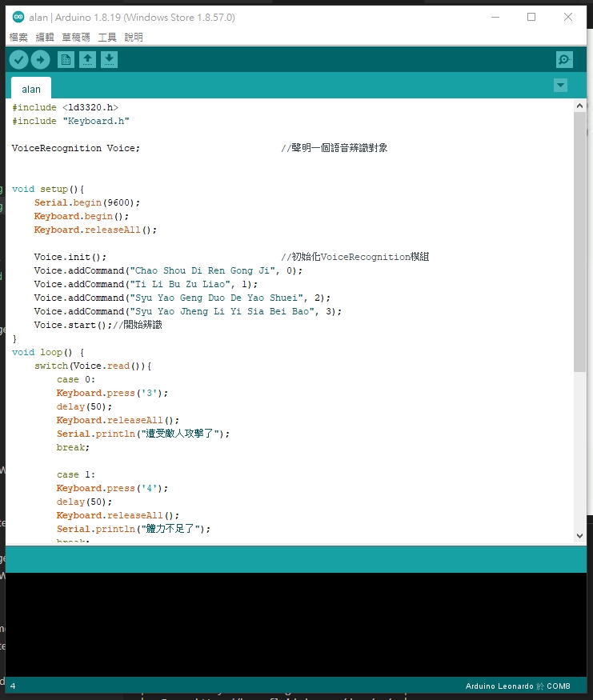Click "Keyboard.press('3');" line
Image resolution: width=593 pixels, height=700 pixels.
(x=113, y=394)
